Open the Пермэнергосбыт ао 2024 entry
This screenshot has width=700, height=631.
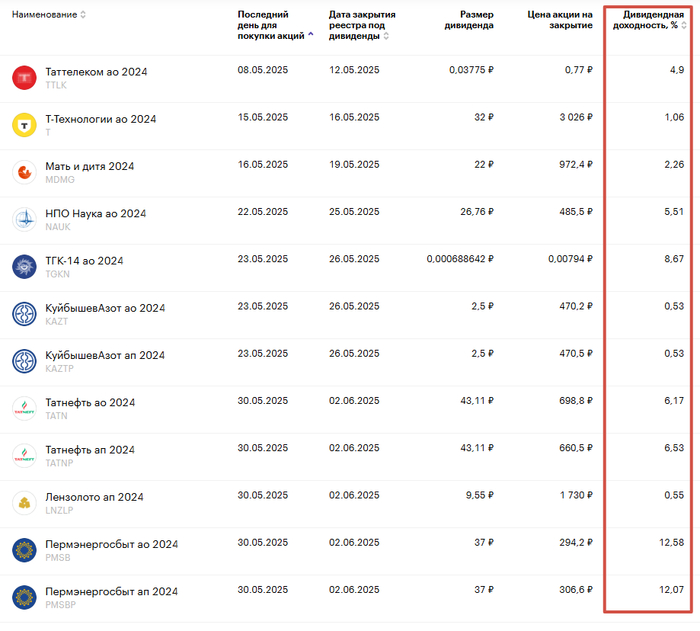coord(111,544)
